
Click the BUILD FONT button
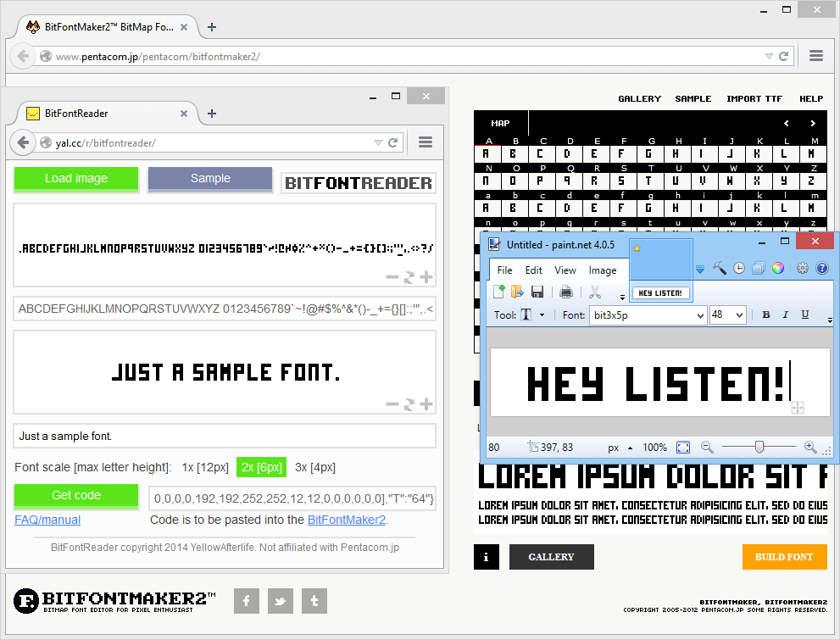tap(784, 557)
